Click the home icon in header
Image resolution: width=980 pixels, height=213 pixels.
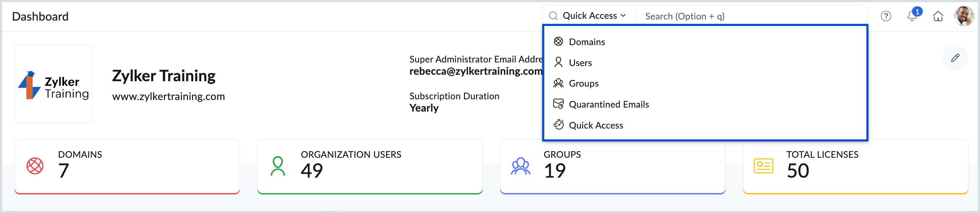click(x=938, y=16)
